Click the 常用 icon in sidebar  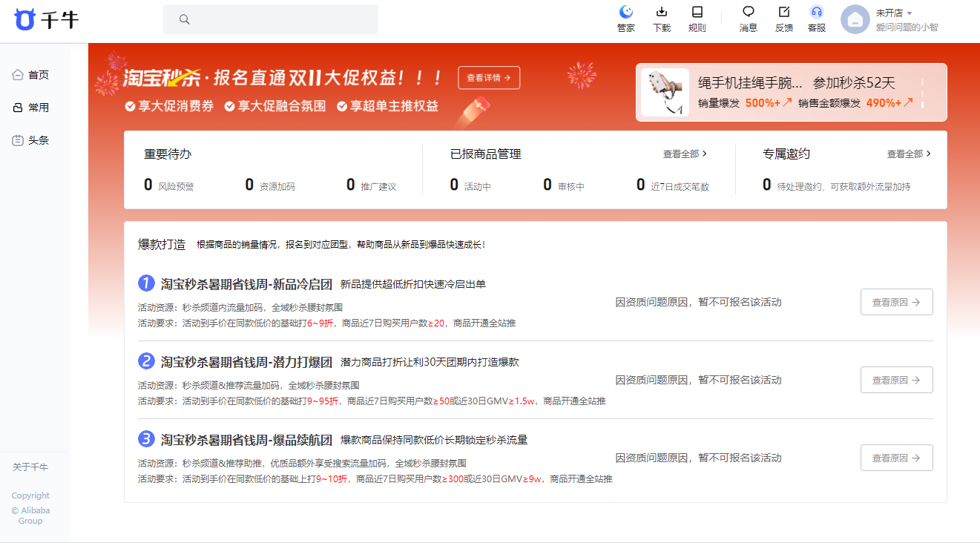point(18,108)
